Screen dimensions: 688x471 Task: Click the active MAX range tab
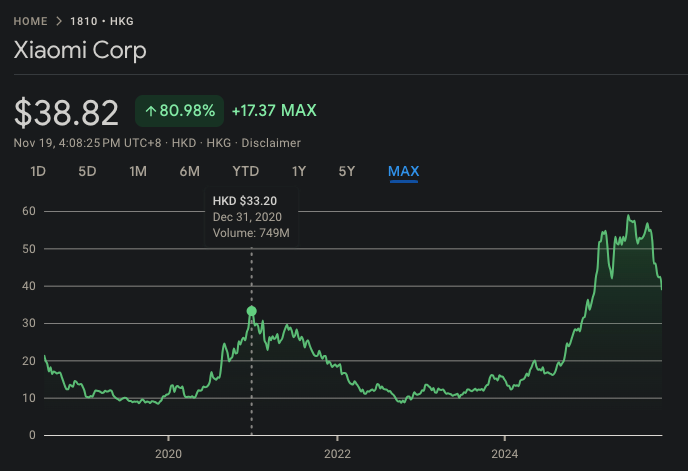pyautogui.click(x=403, y=171)
